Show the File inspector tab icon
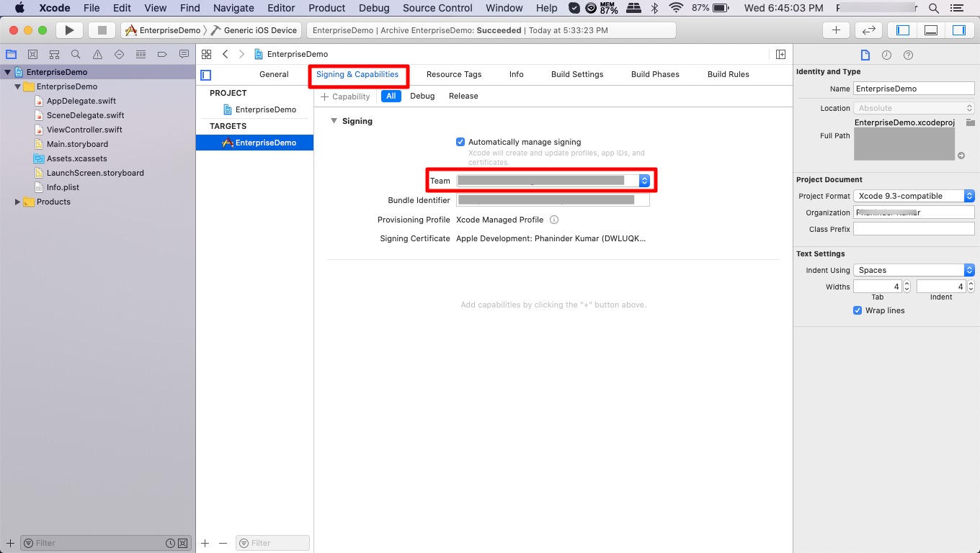Viewport: 980px width, 553px height. [x=865, y=55]
